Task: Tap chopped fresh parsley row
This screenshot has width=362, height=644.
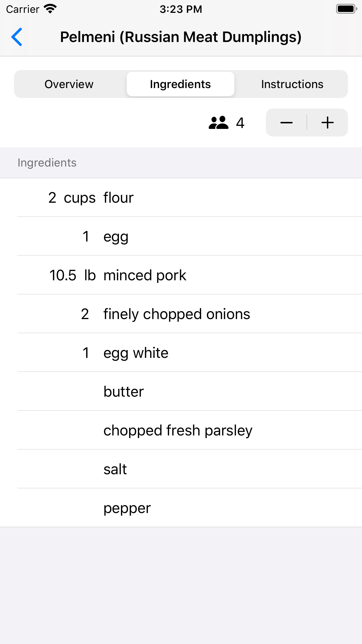Action: (181, 430)
